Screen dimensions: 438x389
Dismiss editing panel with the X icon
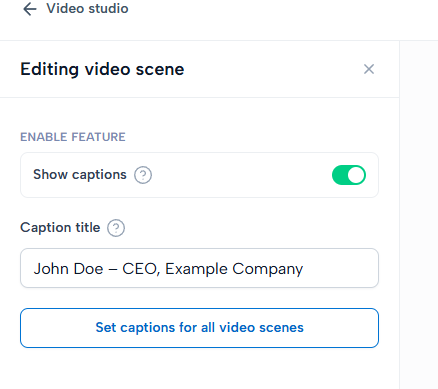369,69
